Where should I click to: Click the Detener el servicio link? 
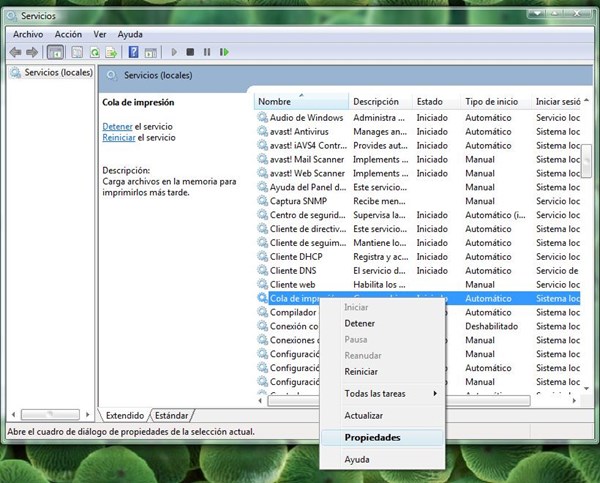(118, 126)
